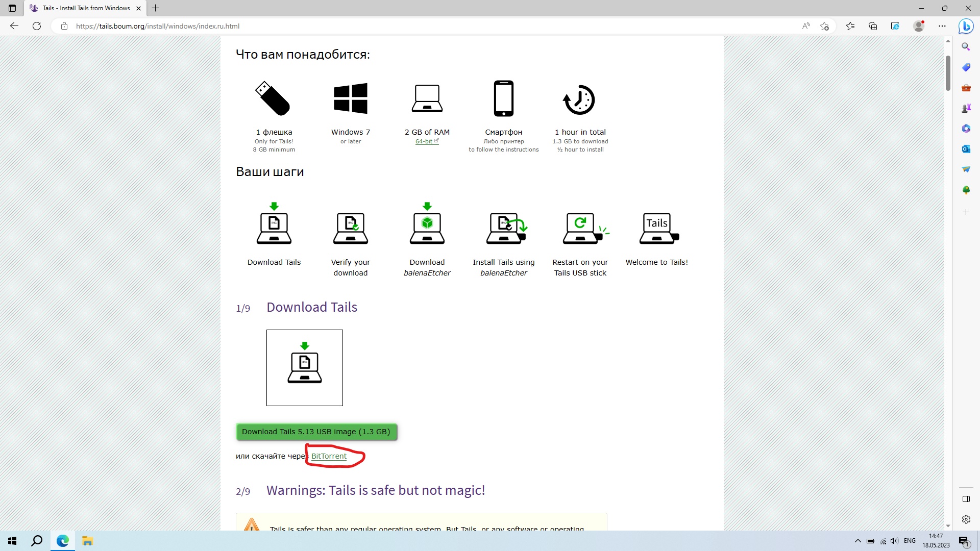Open a new browser tab
980x551 pixels.
point(156,8)
